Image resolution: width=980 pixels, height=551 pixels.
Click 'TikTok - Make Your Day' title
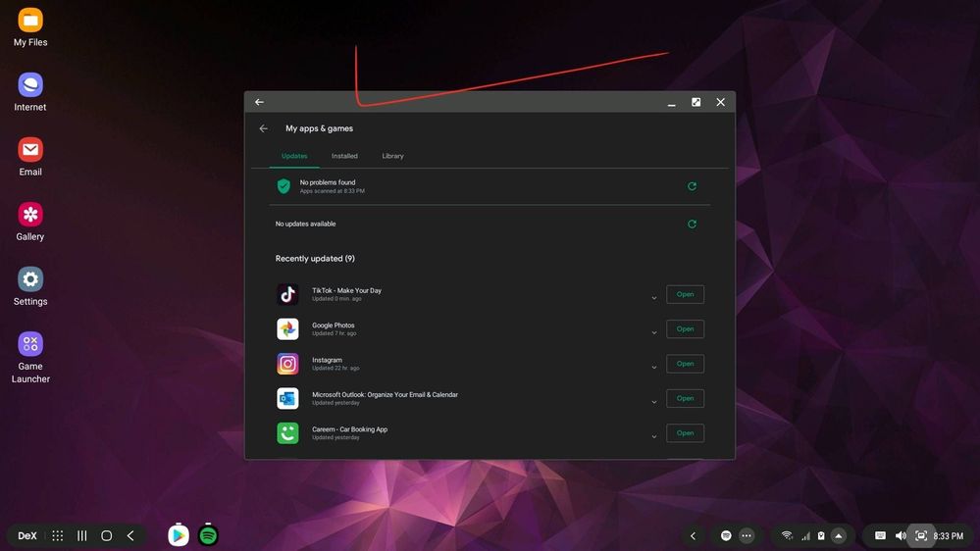click(x=346, y=290)
